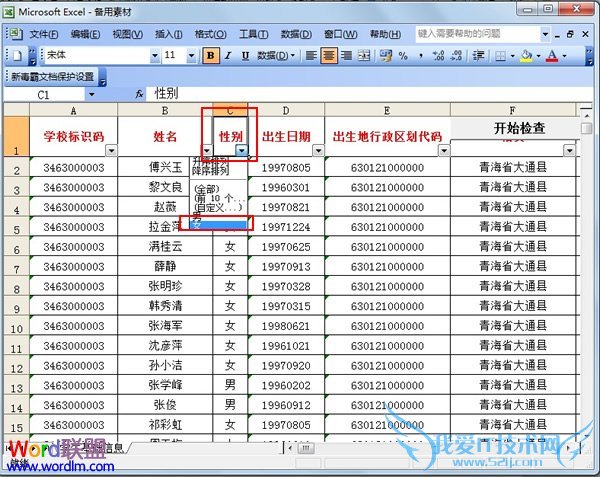Image resolution: width=600 pixels, height=477 pixels.
Task: Select column E header
Action: (x=387, y=111)
